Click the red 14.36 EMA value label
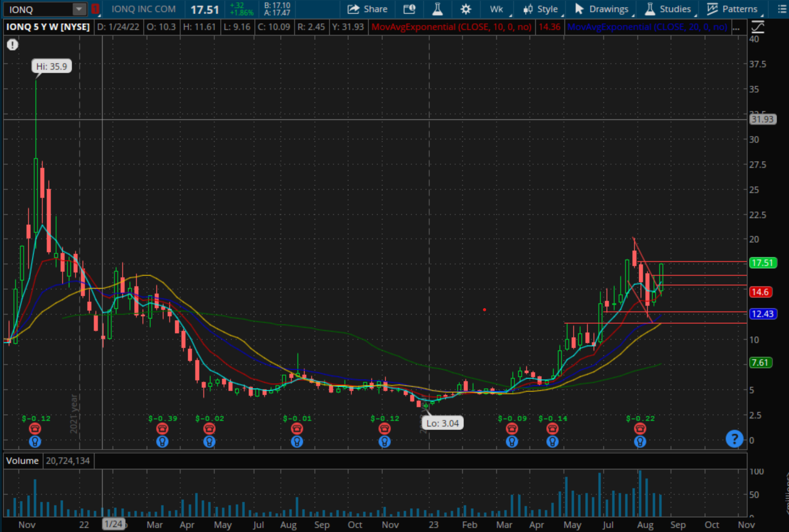 (549, 27)
